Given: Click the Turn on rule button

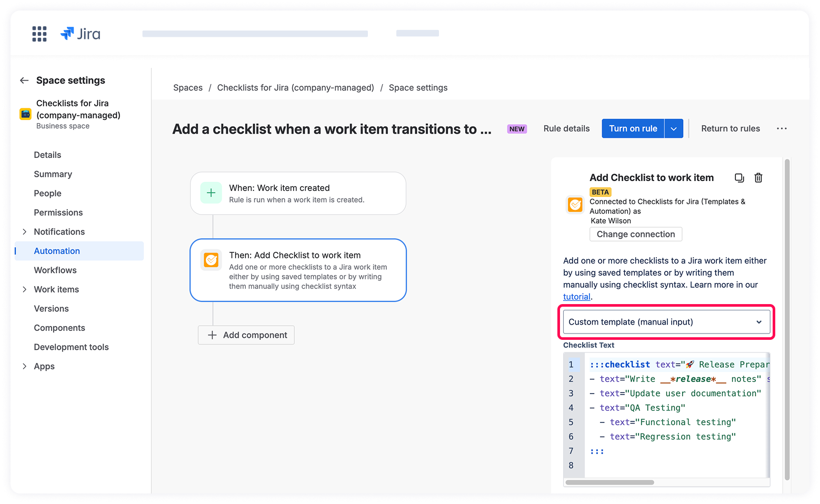Looking at the screenshot, I should (633, 128).
